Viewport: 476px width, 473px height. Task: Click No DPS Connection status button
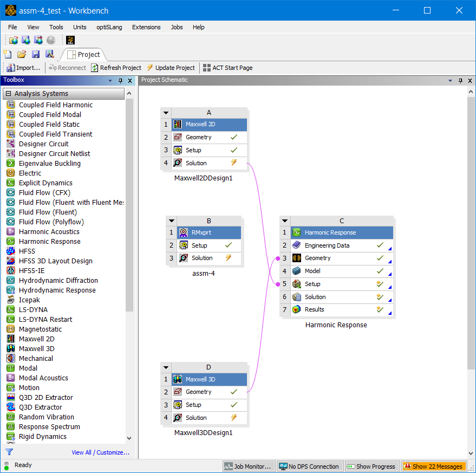point(310,466)
